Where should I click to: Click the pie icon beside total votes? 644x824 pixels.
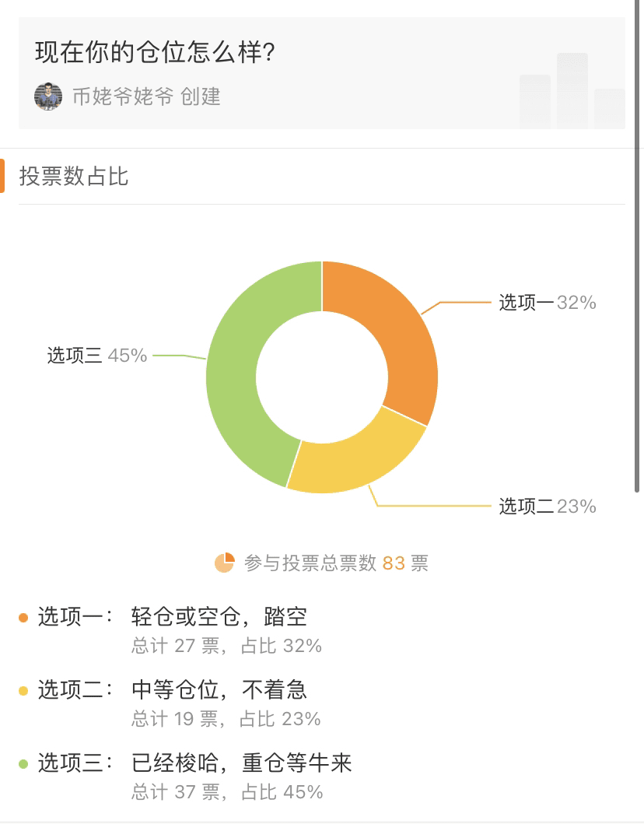pyautogui.click(x=224, y=563)
